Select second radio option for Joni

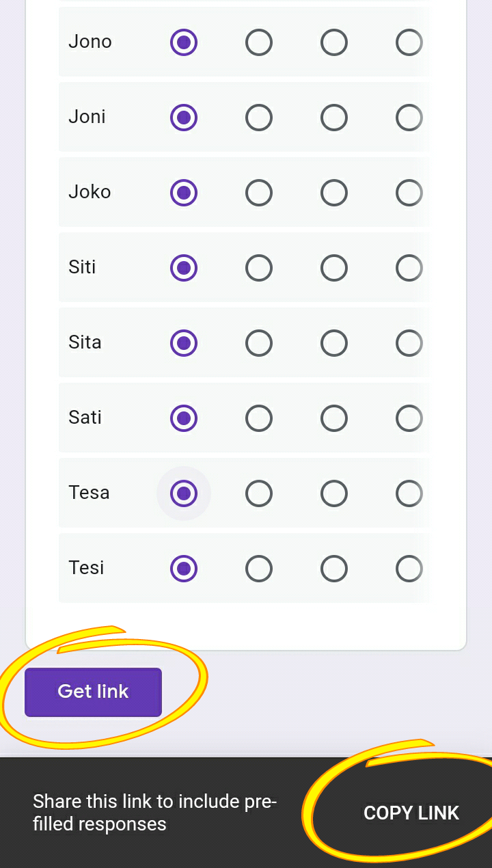click(x=258, y=118)
